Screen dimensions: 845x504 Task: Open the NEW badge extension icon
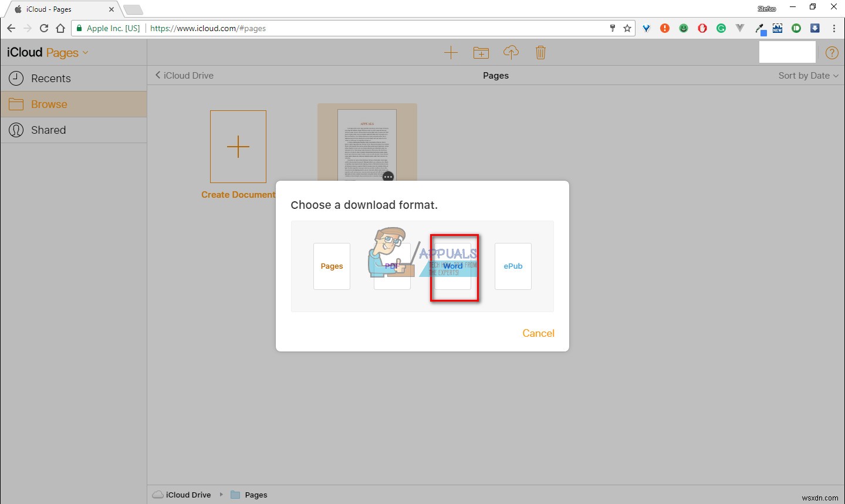[x=778, y=28]
